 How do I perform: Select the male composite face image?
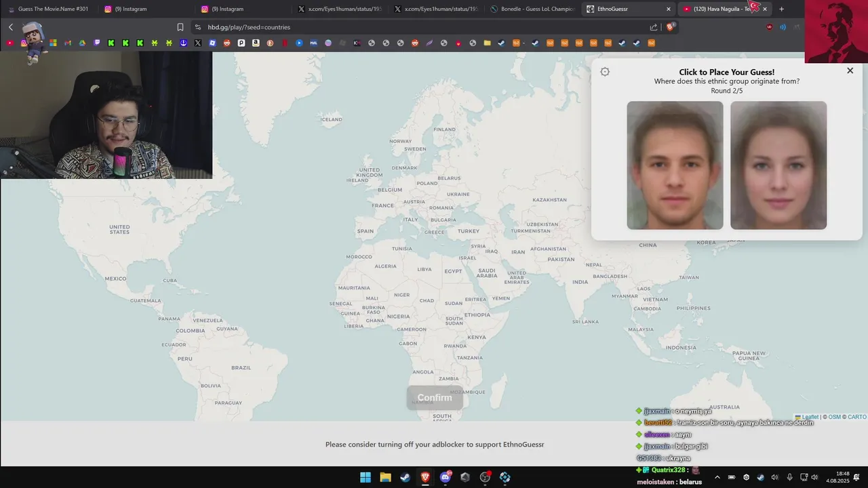pos(675,165)
